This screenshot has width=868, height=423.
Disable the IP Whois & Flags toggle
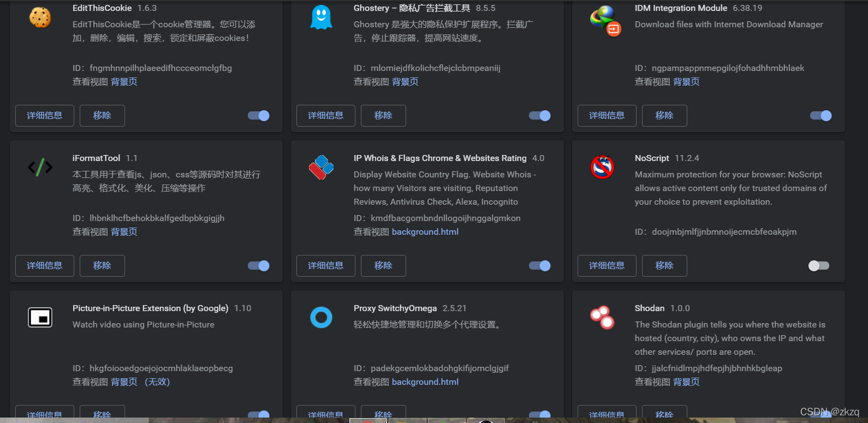(x=540, y=266)
